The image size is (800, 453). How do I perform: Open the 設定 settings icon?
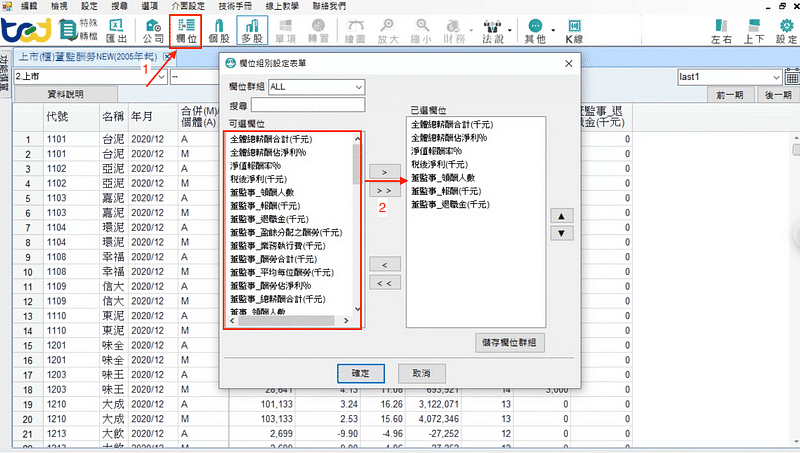786,29
